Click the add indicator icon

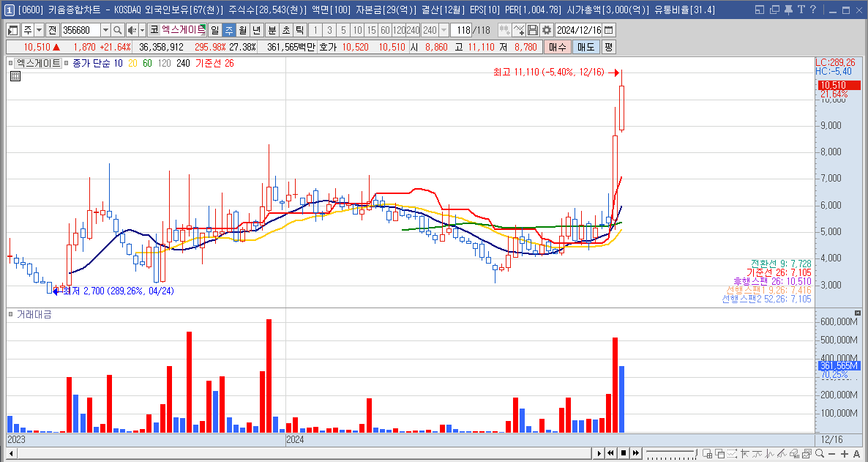504,30
